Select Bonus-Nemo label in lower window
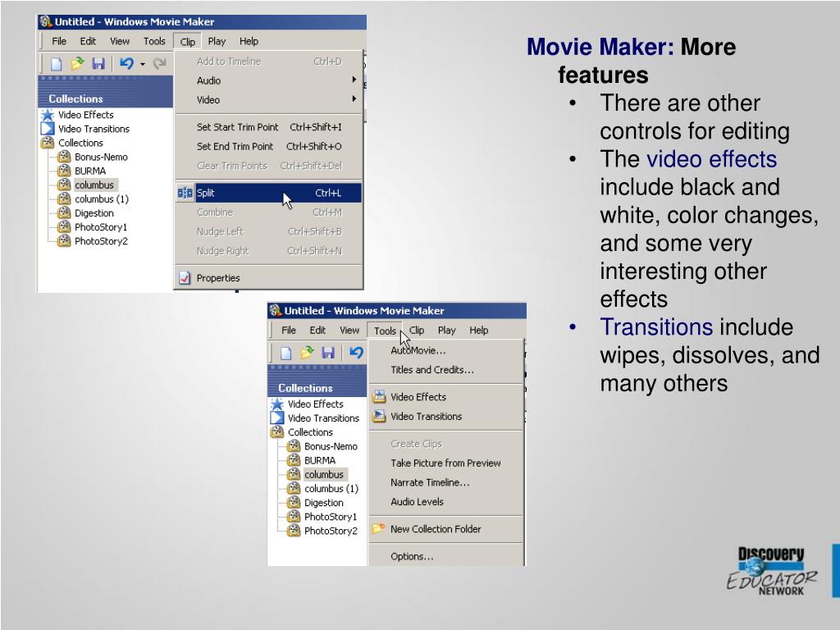840x630 pixels. point(331,446)
